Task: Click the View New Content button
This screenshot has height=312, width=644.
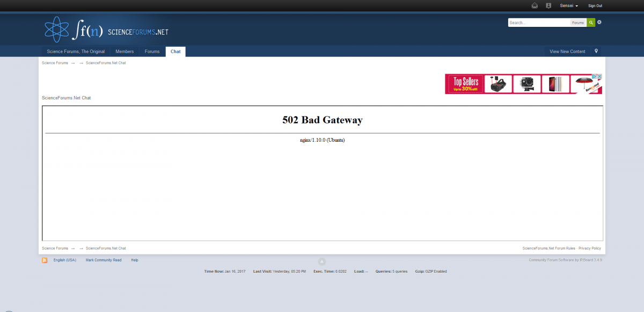Action: click(x=567, y=52)
